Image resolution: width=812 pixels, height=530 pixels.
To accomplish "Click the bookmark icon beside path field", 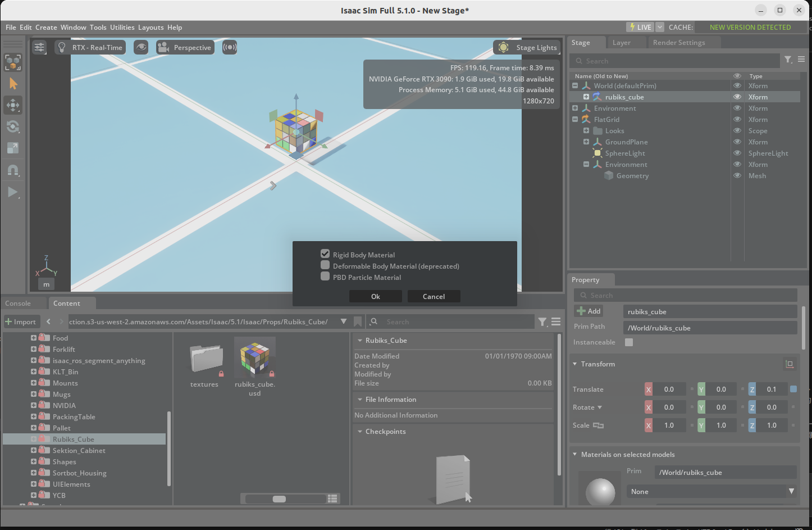I will click(358, 322).
